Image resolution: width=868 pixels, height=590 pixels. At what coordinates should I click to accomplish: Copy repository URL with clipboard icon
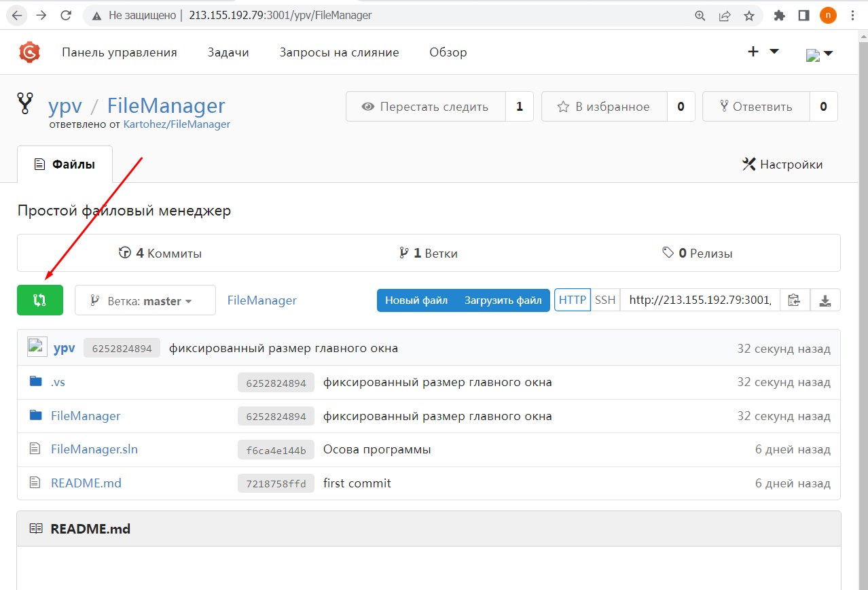coord(794,300)
